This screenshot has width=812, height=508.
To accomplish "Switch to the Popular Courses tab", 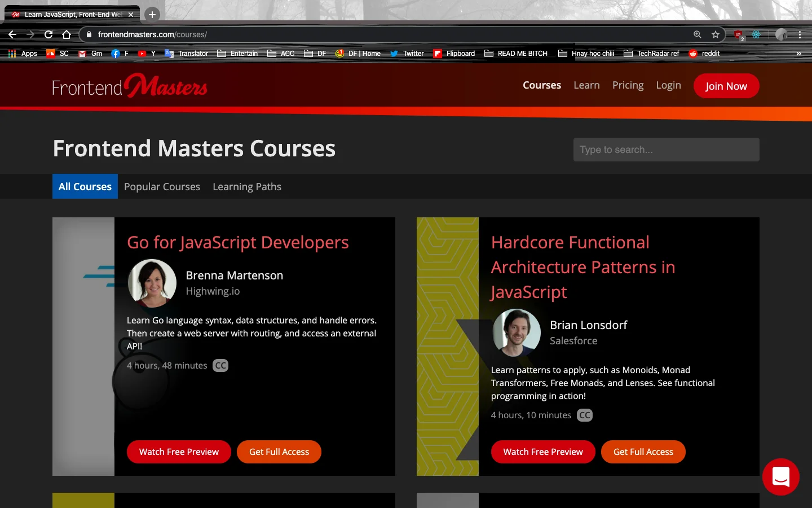I will click(162, 186).
